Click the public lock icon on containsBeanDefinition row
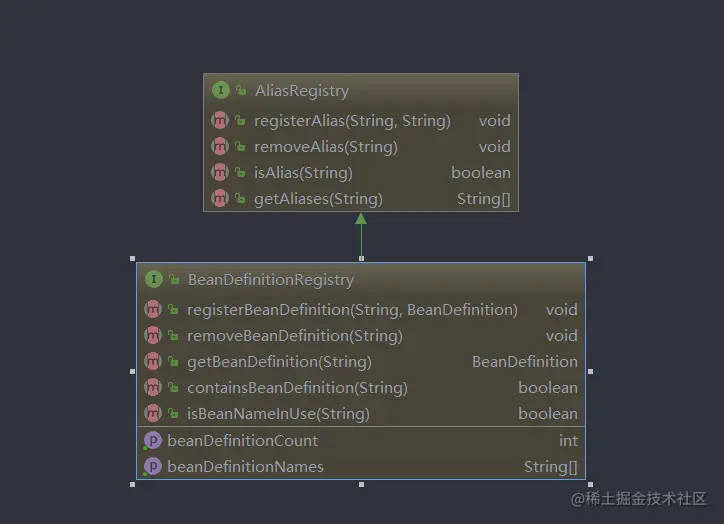The height and width of the screenshot is (524, 724). [173, 387]
